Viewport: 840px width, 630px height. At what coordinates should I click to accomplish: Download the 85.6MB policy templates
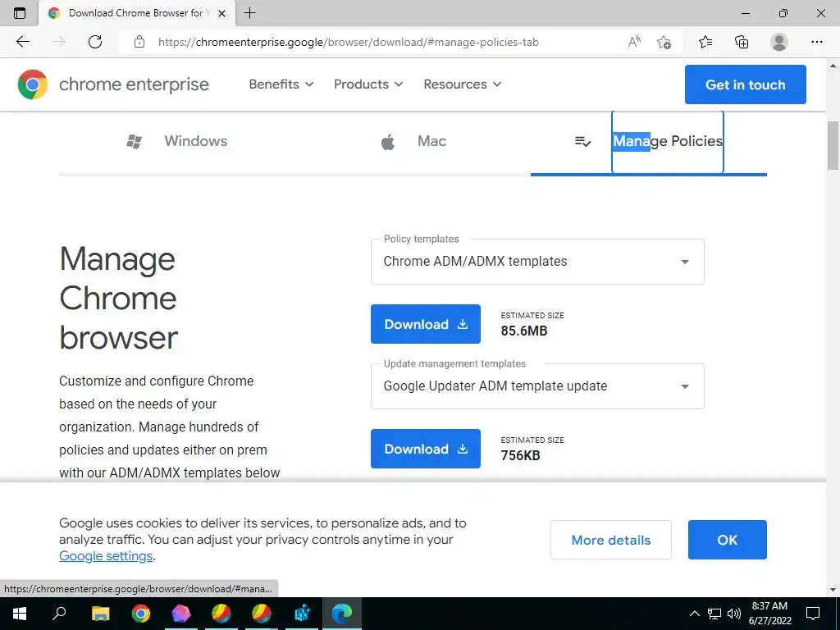pyautogui.click(x=426, y=324)
